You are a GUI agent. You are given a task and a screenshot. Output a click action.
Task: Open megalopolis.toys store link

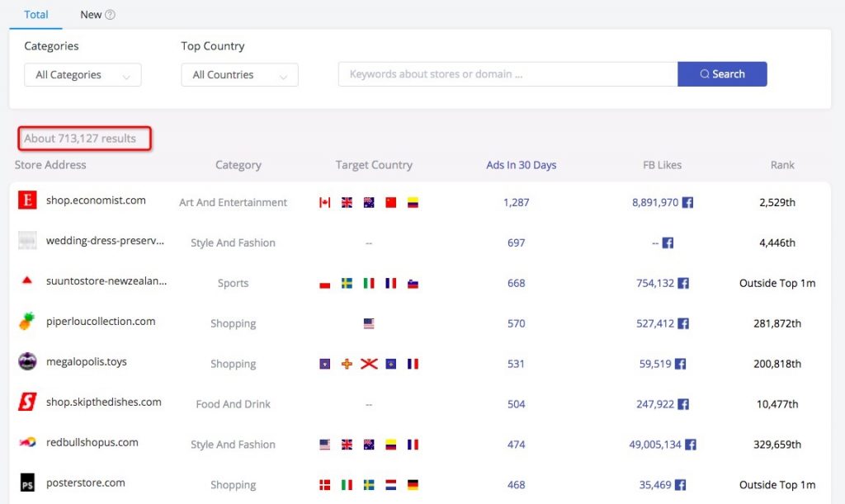point(86,362)
